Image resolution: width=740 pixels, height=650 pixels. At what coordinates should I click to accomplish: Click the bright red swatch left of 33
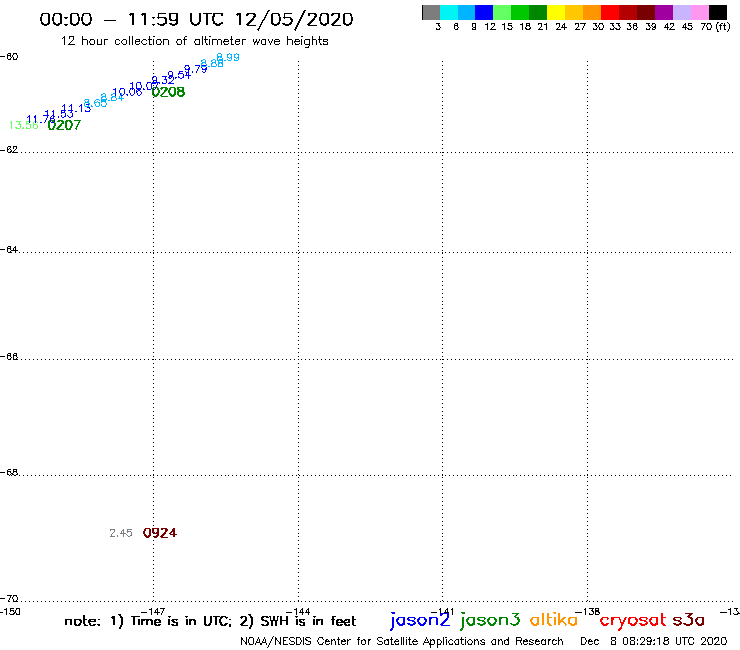(610, 13)
